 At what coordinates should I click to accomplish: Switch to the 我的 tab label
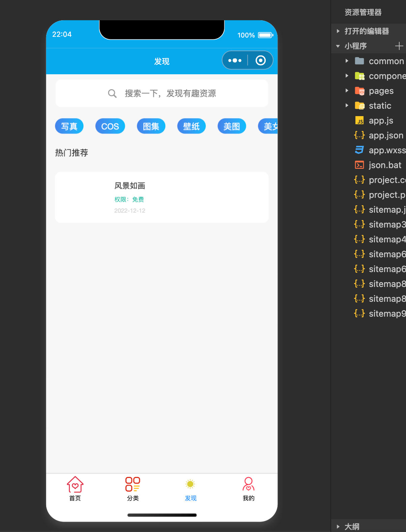pyautogui.click(x=249, y=498)
